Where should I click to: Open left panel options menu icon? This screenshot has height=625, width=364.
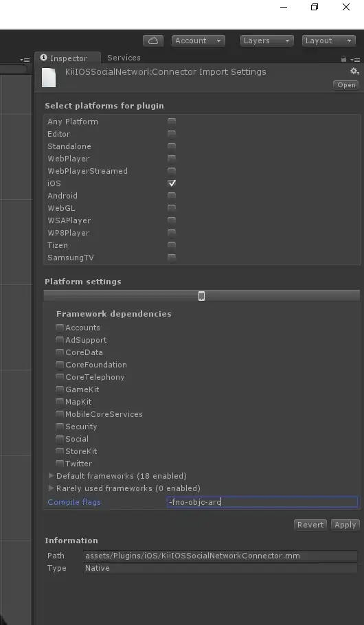pyautogui.click(x=25, y=60)
